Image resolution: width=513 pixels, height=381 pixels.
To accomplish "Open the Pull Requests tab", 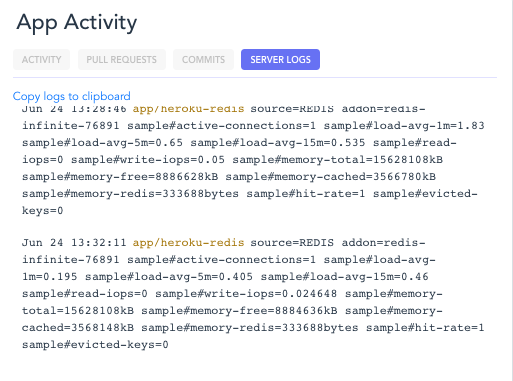I will [x=122, y=59].
